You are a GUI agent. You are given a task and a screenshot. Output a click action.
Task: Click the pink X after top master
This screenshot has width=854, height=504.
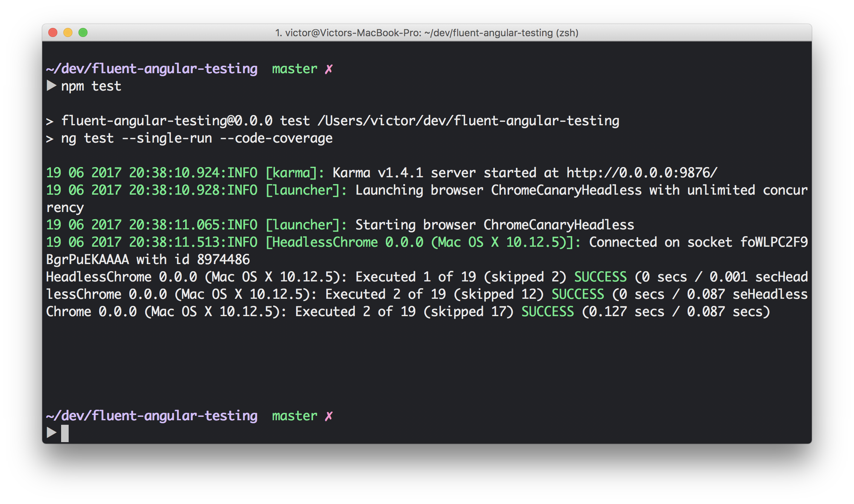[x=329, y=69]
